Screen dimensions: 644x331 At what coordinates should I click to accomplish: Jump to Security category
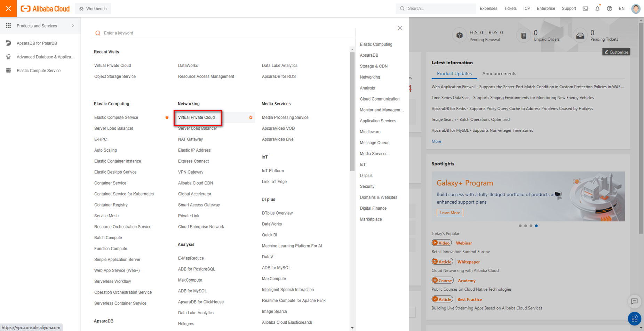367,186
